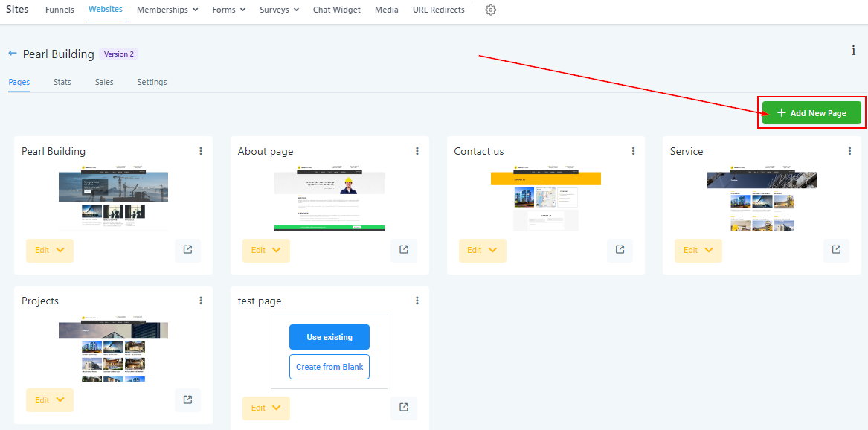This screenshot has height=430, width=868.
Task: Open test page card's three-dot menu
Action: [417, 301]
